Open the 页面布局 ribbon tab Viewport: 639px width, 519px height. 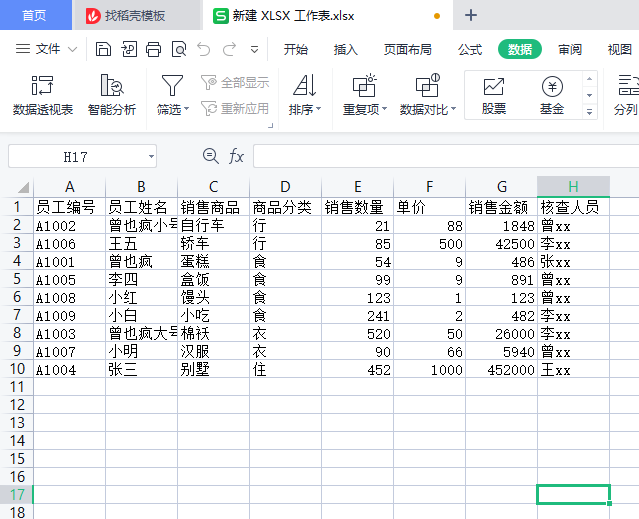coord(408,49)
